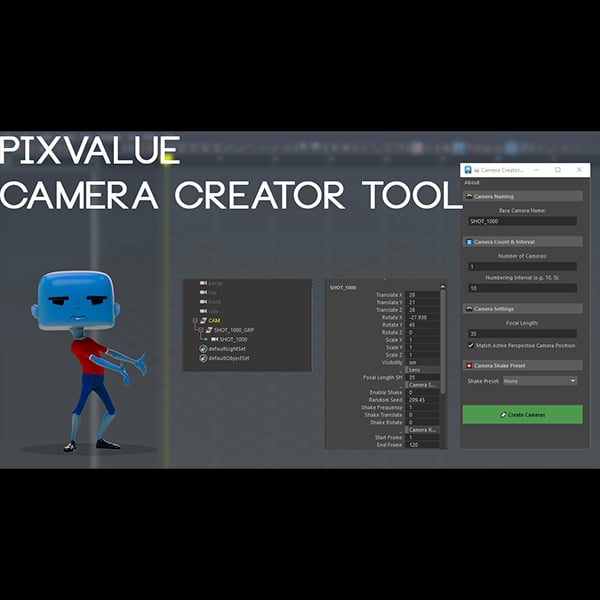Click the Rotate X value -27.938
This screenshot has width=600, height=600.
pos(422,317)
